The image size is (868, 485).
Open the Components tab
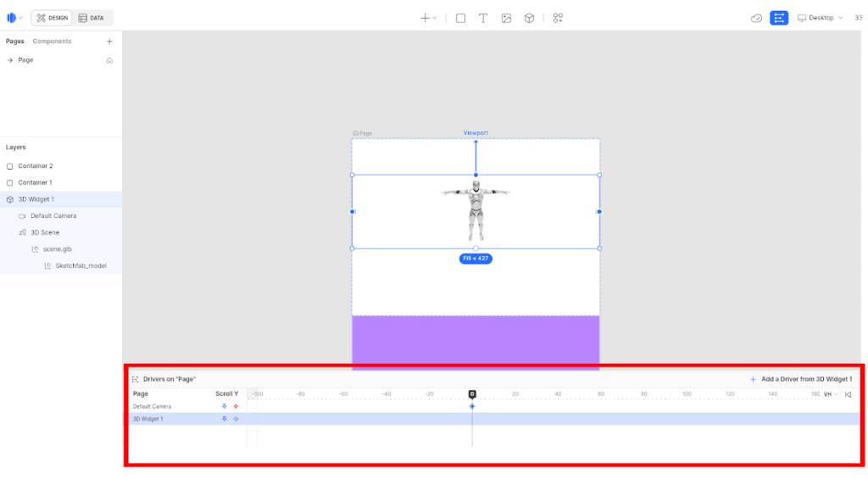52,42
